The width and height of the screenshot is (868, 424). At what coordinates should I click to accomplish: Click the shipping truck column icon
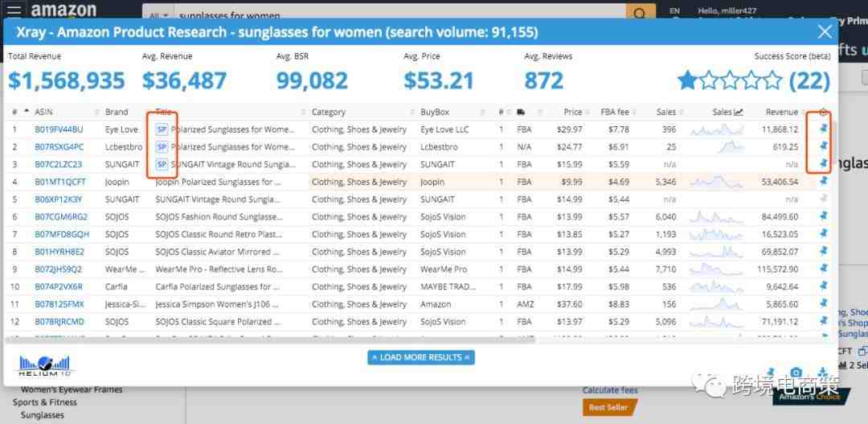[521, 112]
